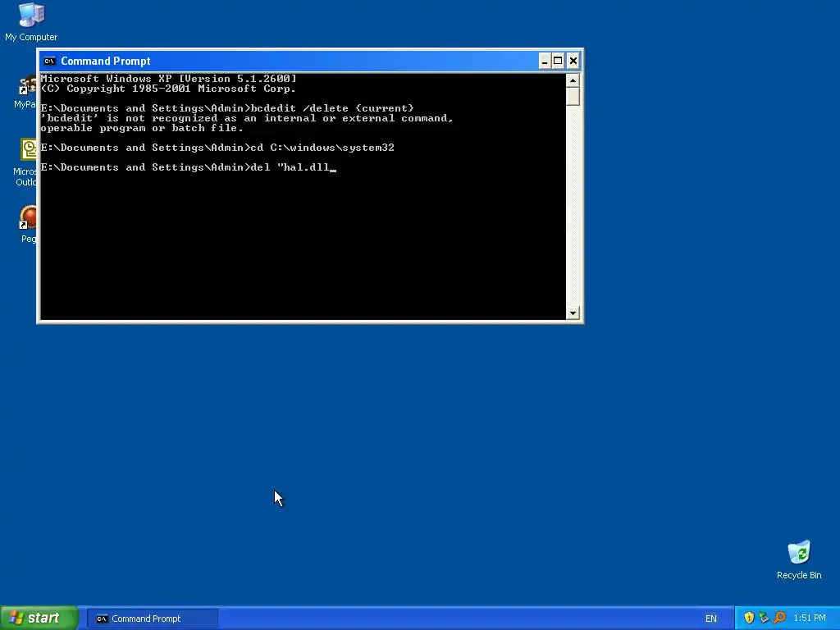Click the 1:51 PM system clock
The image size is (840, 630).
coord(810,619)
